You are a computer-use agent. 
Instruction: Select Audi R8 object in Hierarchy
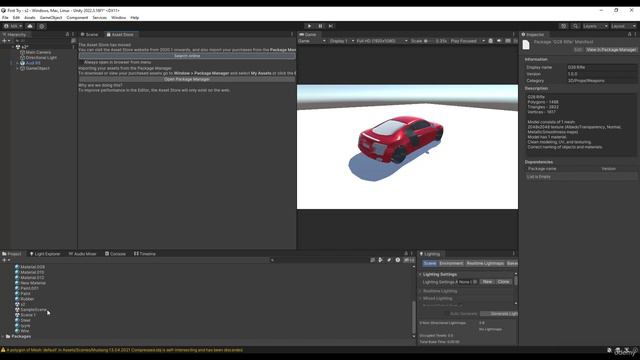click(33, 63)
